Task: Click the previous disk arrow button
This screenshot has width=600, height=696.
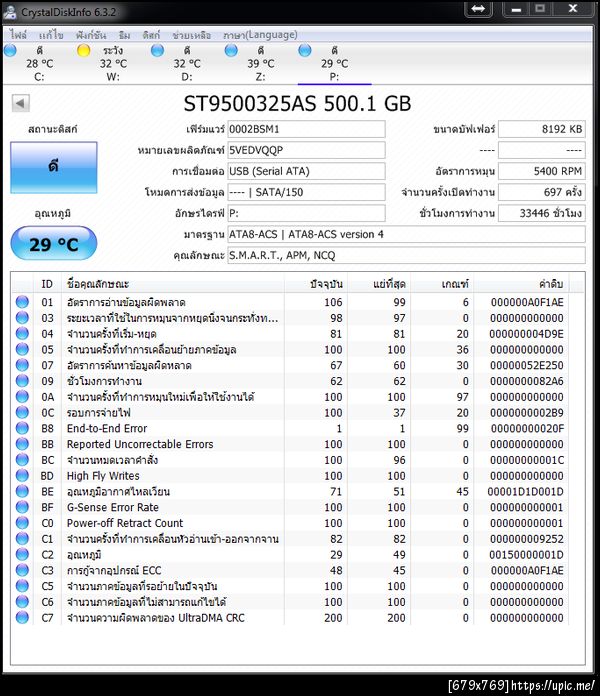Action: (x=20, y=103)
